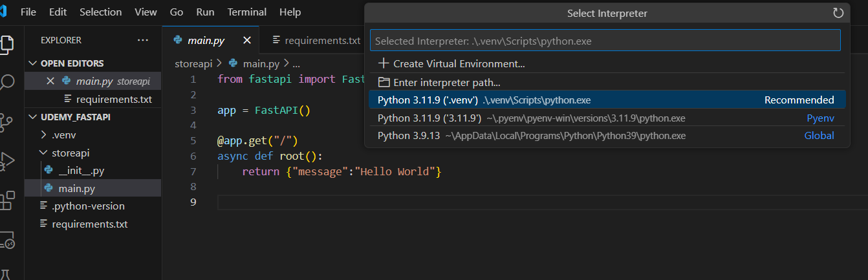Select Python 3.11.9 Pyenv interpreter
The image size is (868, 280).
(607, 118)
